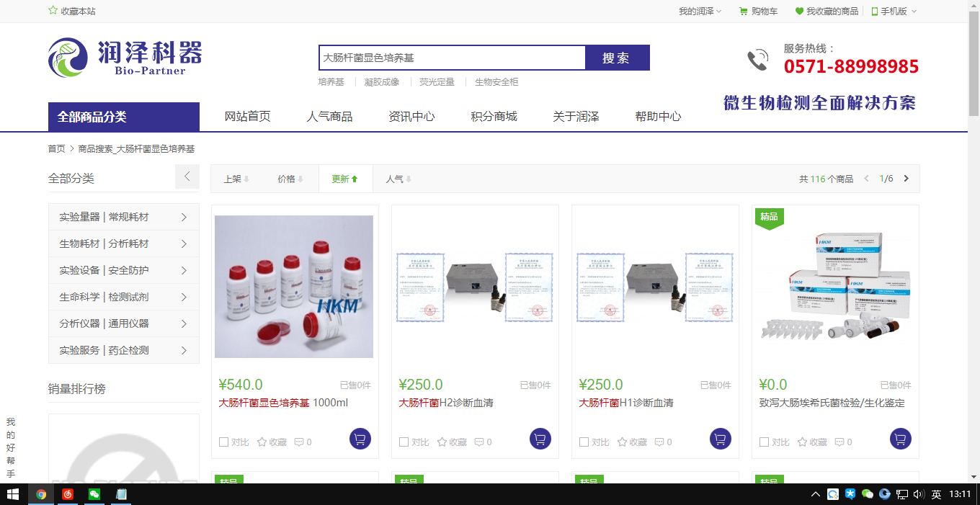The width and height of the screenshot is (980, 505).
Task: Expand 生命科学 | 检测试剂 category
Action: 124,297
